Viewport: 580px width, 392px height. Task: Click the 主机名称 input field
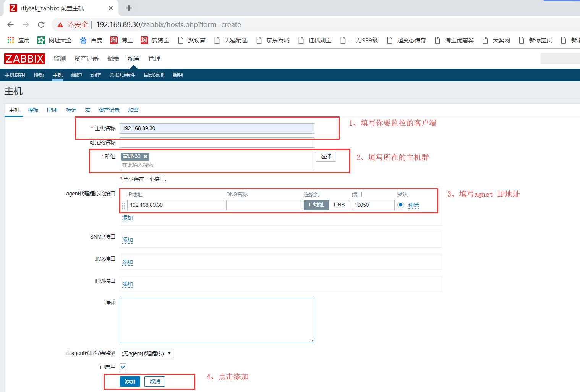217,128
